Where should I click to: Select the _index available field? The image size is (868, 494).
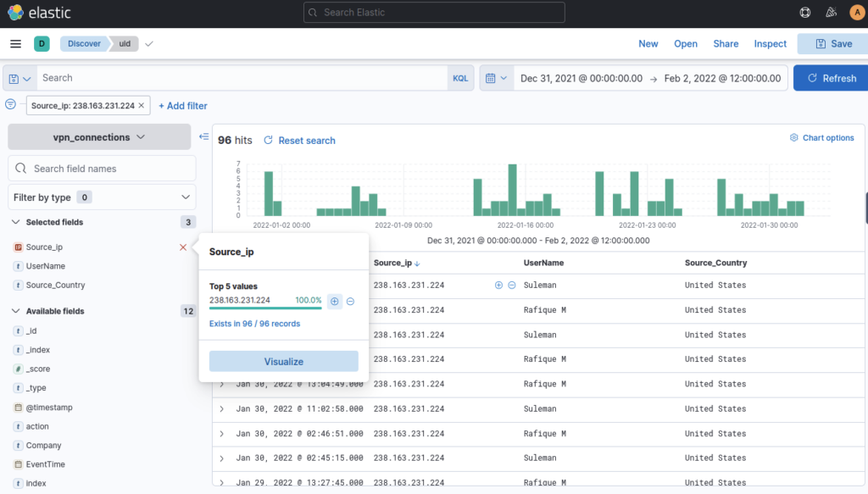(x=37, y=350)
